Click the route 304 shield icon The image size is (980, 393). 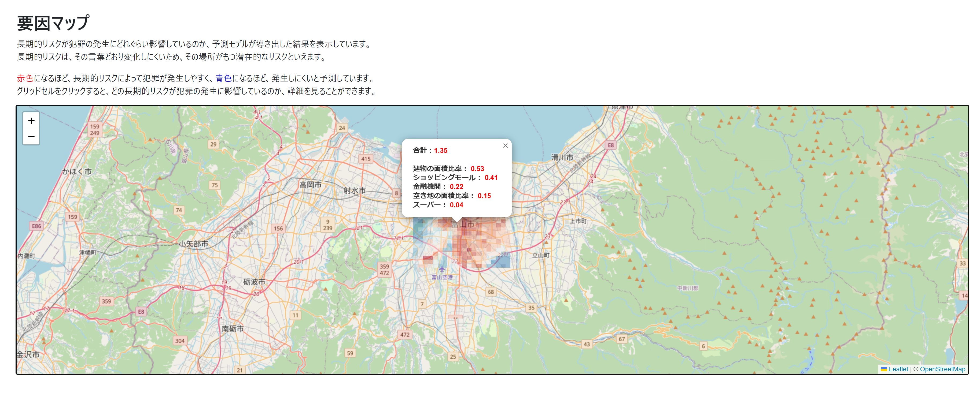[x=180, y=340]
